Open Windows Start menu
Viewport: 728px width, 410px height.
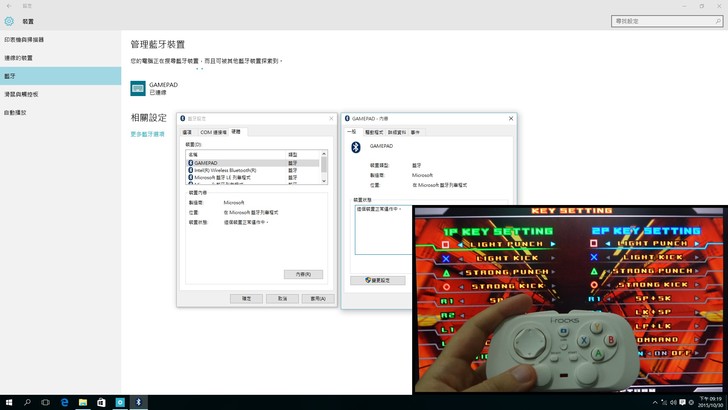8,402
